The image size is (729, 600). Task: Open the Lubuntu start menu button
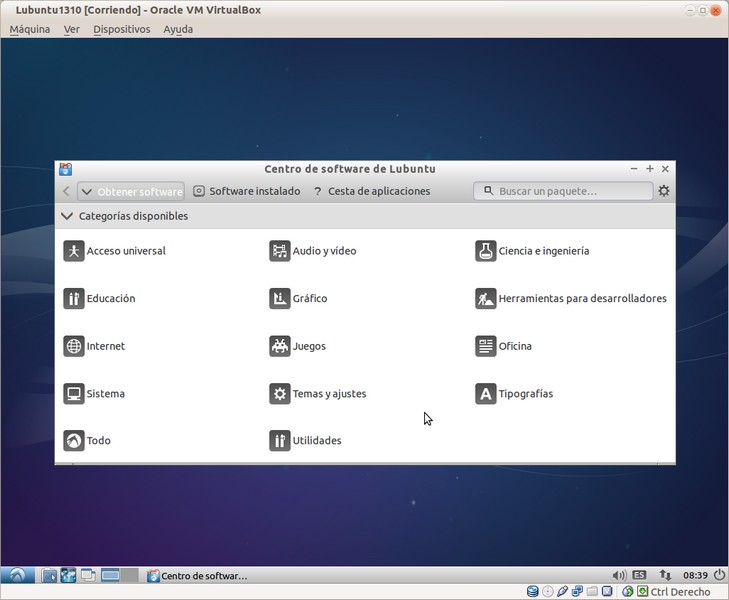click(17, 575)
